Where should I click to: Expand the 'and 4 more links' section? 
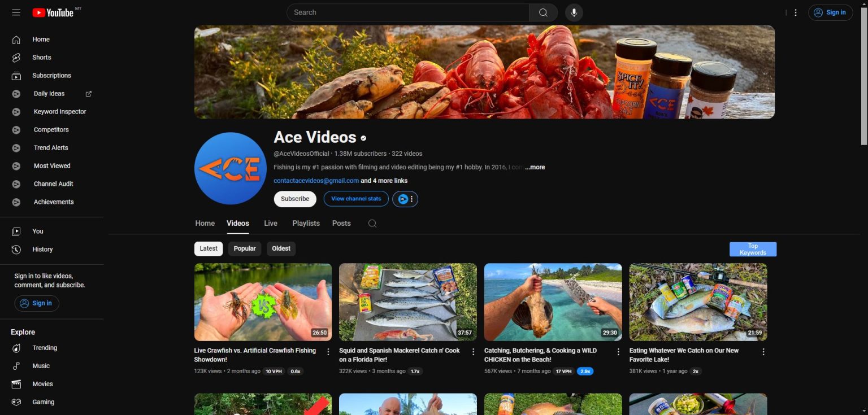pyautogui.click(x=384, y=180)
